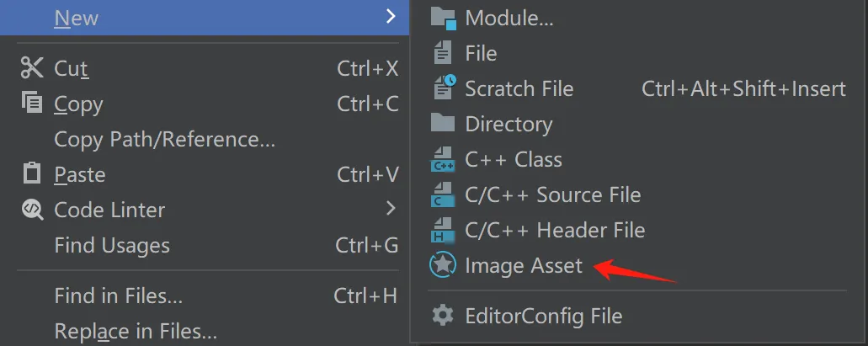Click the Code Linter magnifier icon

pyautogui.click(x=31, y=210)
